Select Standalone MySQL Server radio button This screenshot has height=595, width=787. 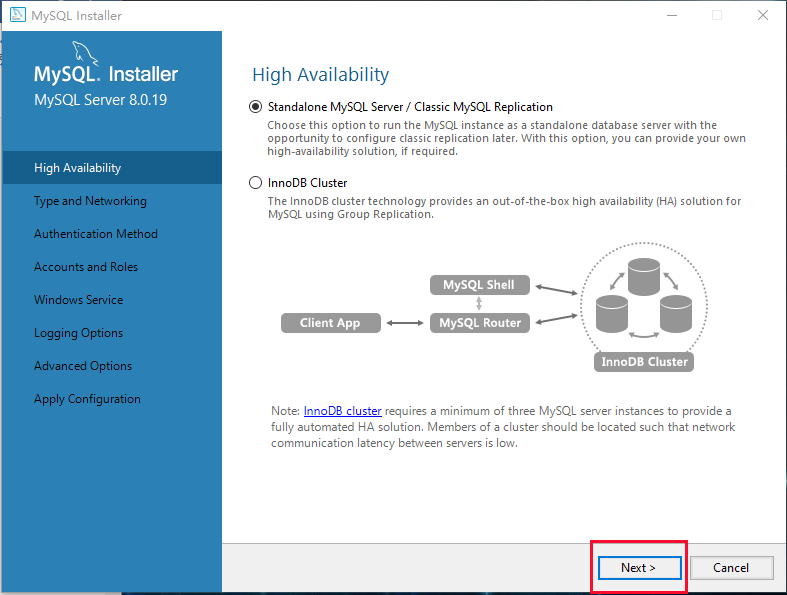tap(255, 107)
